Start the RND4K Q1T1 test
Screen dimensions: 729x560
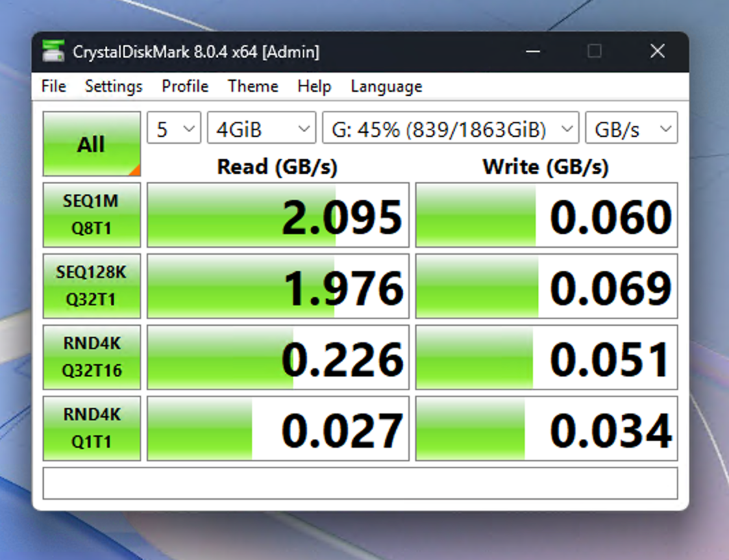[x=92, y=428]
